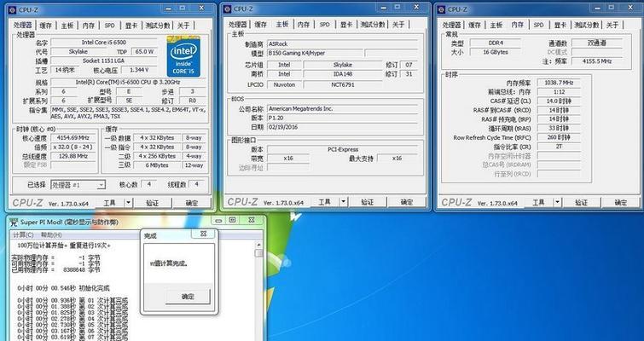Select the SPD tab in the left CPU-Z window
Image resolution: width=644 pixels, height=341 pixels.
(110, 26)
